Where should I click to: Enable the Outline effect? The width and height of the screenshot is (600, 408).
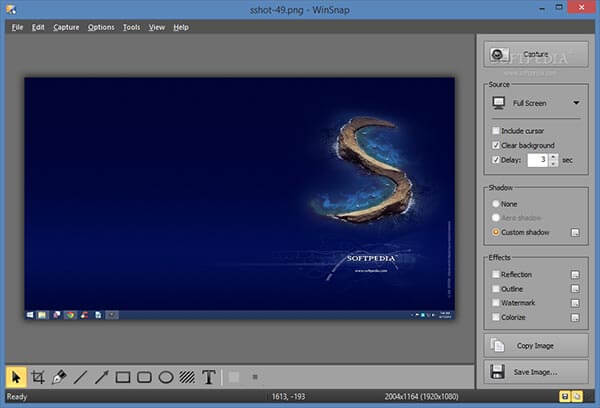(496, 289)
